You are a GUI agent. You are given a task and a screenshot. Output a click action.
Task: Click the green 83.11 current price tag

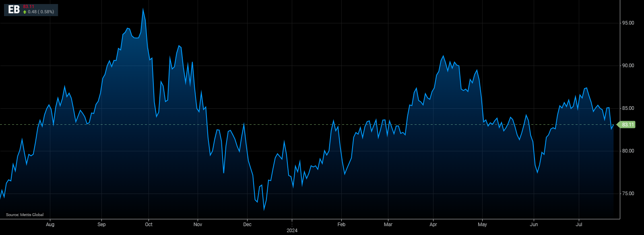627,125
